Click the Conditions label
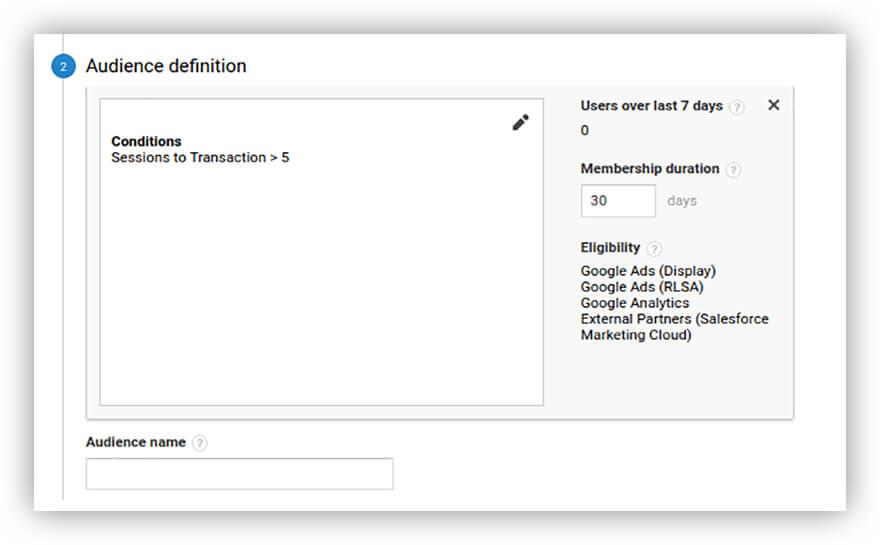Image resolution: width=880 pixels, height=545 pixels. click(x=146, y=142)
